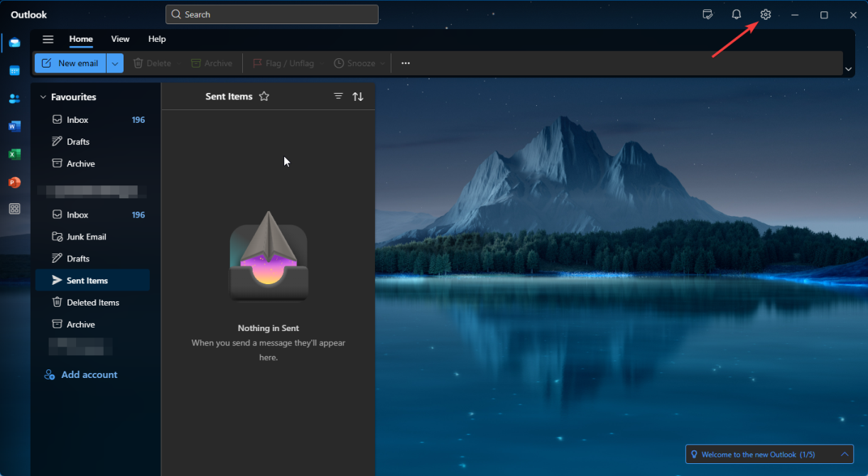Add Sent Items to favourites star

point(264,96)
